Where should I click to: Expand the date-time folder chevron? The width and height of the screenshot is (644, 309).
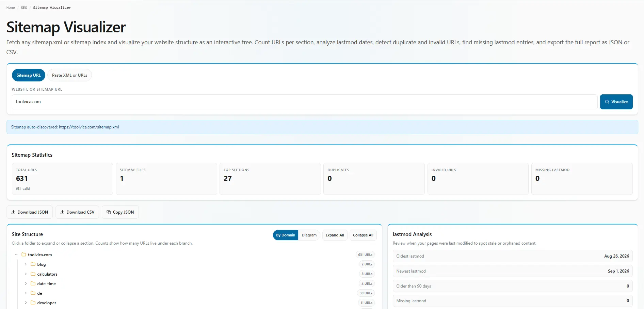pos(26,283)
